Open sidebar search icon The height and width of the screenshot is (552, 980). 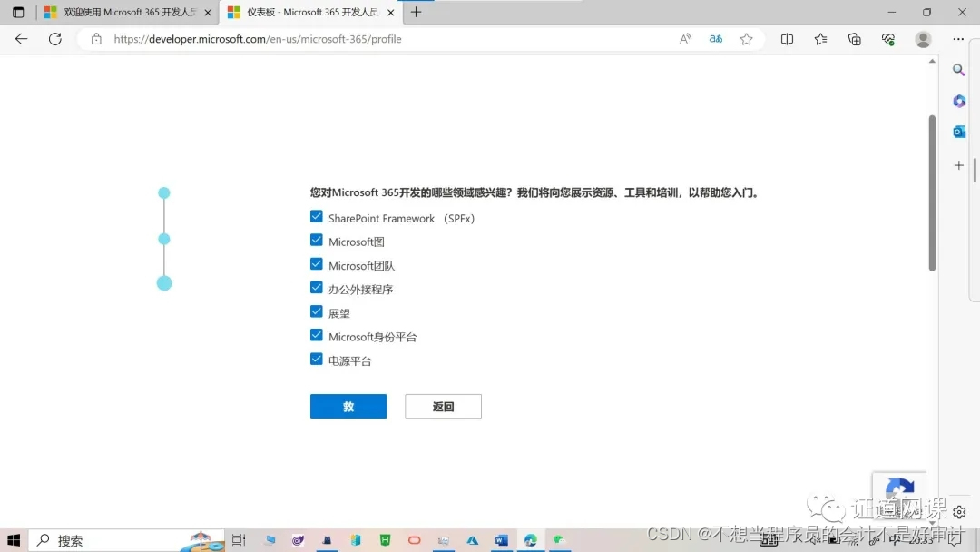click(x=959, y=70)
